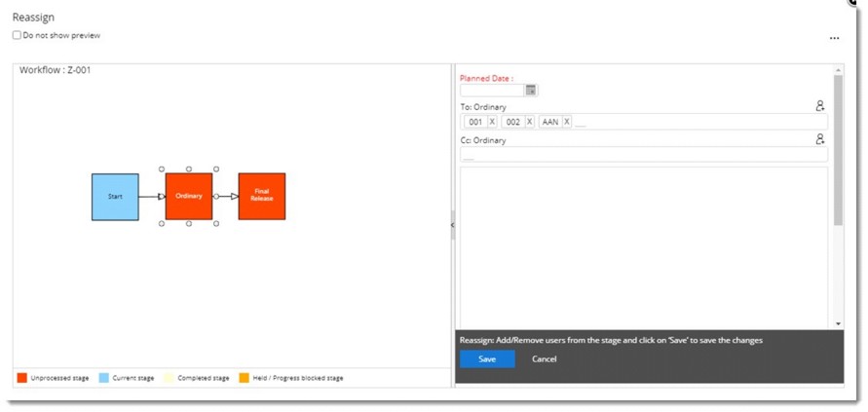The image size is (868, 412).
Task: Open the Planned Date calendar picker
Action: 531,91
